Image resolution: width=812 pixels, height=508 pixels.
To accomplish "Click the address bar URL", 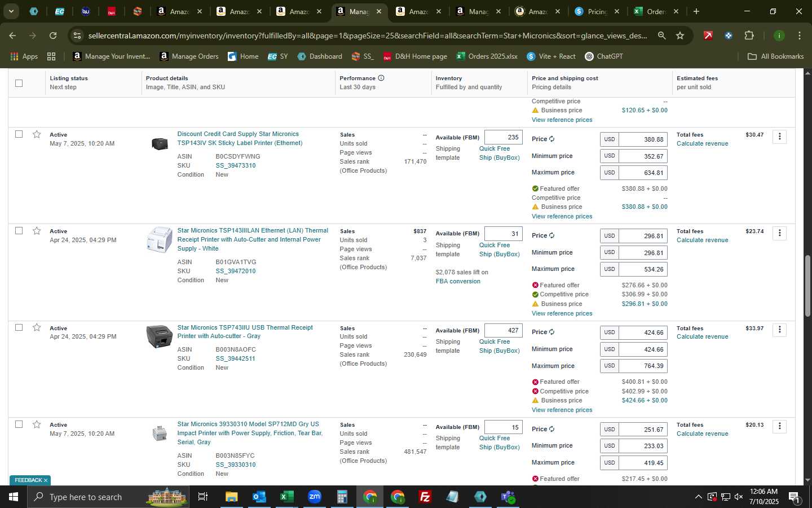I will click(368, 36).
